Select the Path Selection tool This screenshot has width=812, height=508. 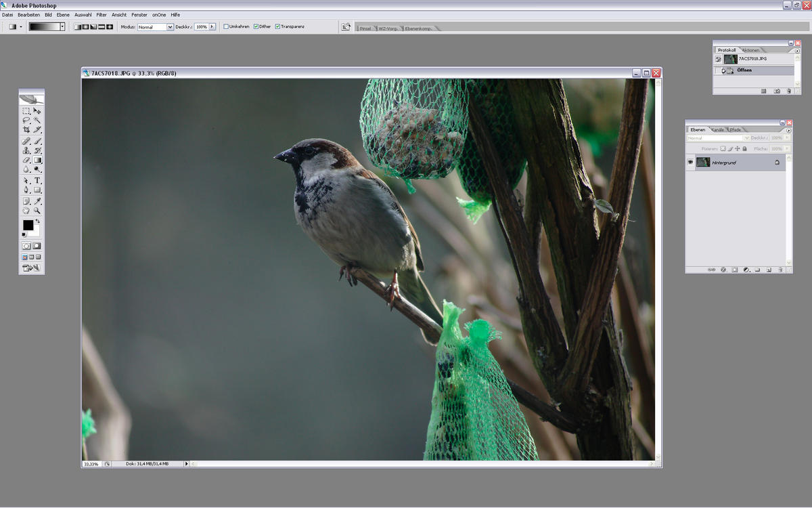coord(26,181)
